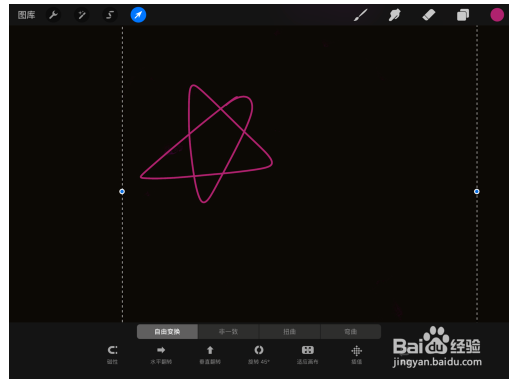The image size is (517, 390).
Task: Select the Brush tool
Action: click(361, 15)
